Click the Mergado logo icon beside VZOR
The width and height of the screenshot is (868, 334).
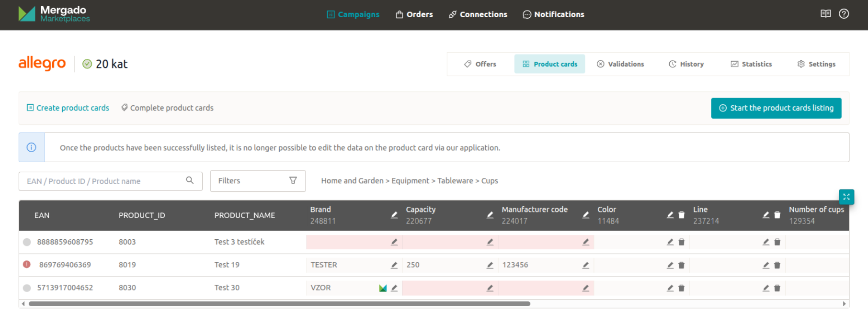(383, 288)
